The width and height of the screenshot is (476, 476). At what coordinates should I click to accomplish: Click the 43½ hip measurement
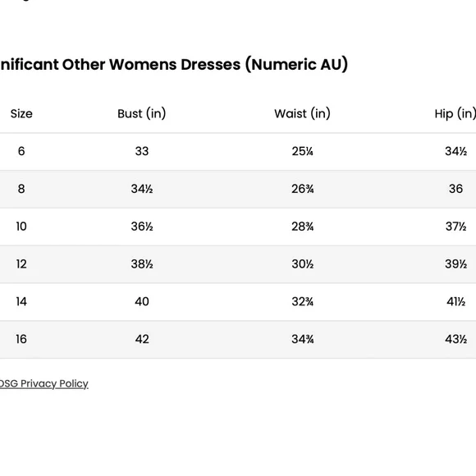coord(455,339)
